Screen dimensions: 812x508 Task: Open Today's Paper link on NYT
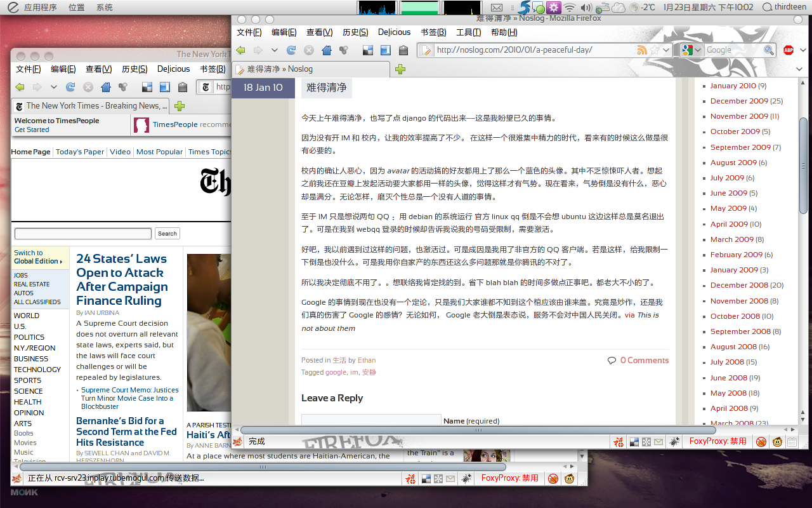(80, 152)
